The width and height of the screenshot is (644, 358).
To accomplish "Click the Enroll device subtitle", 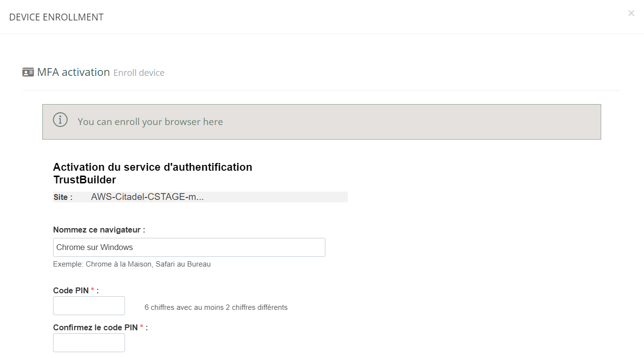I will [139, 73].
